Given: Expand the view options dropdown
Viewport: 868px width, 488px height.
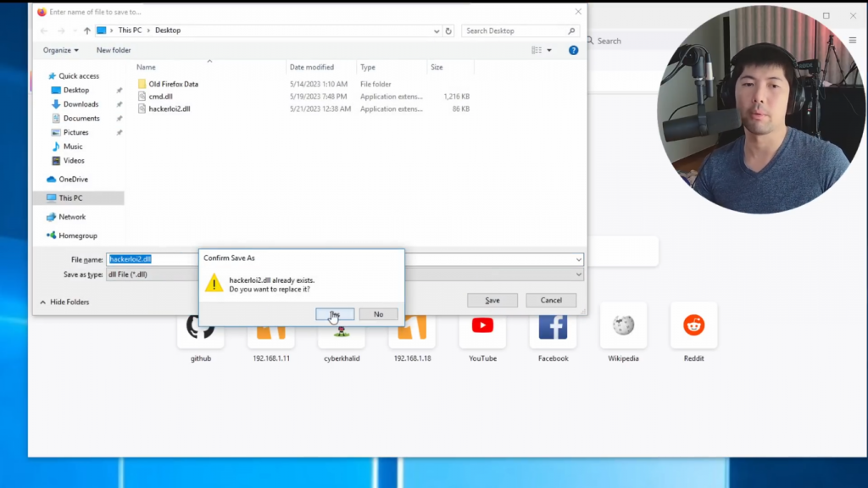Looking at the screenshot, I should point(549,50).
